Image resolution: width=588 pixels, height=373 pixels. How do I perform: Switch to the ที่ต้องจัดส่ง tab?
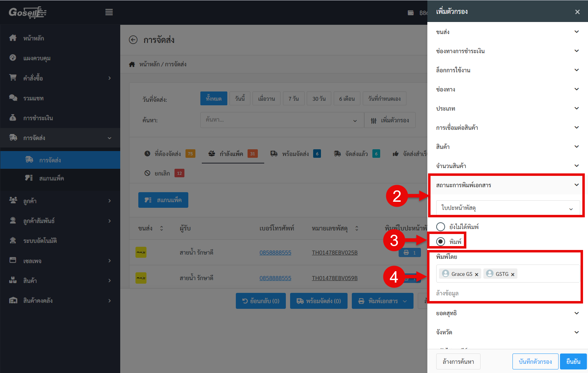coord(168,154)
